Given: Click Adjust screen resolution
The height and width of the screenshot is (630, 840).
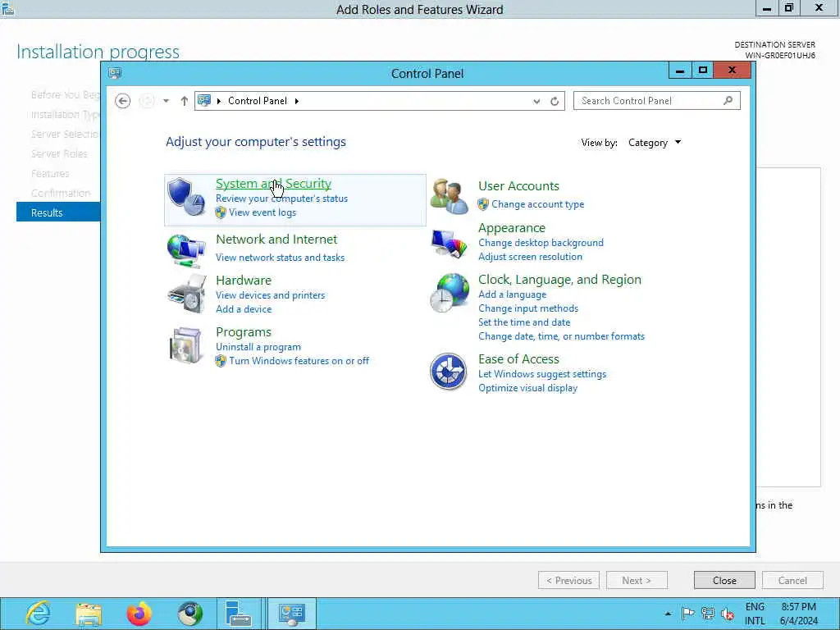Looking at the screenshot, I should tap(530, 257).
